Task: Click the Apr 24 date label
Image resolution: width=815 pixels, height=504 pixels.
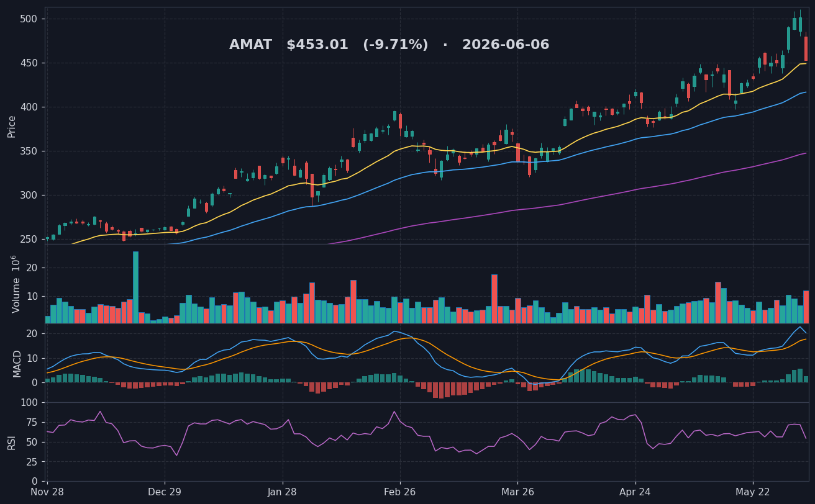Action: click(635, 492)
